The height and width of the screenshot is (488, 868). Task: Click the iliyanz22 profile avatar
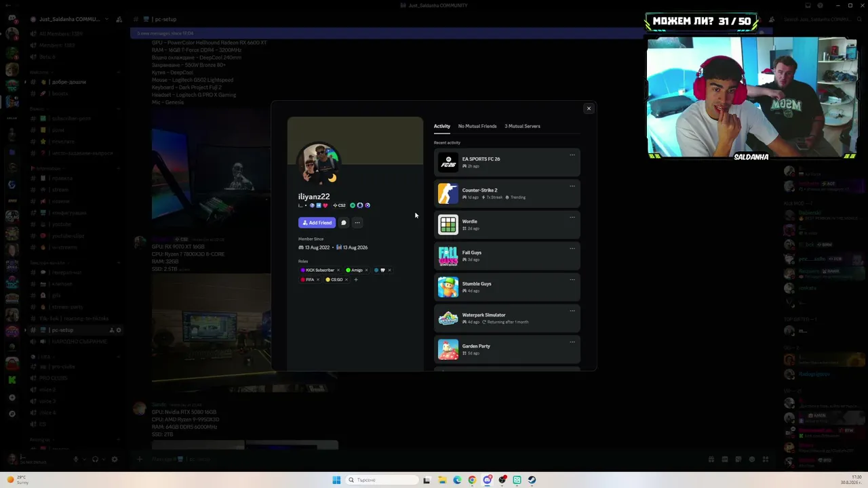[x=319, y=163]
